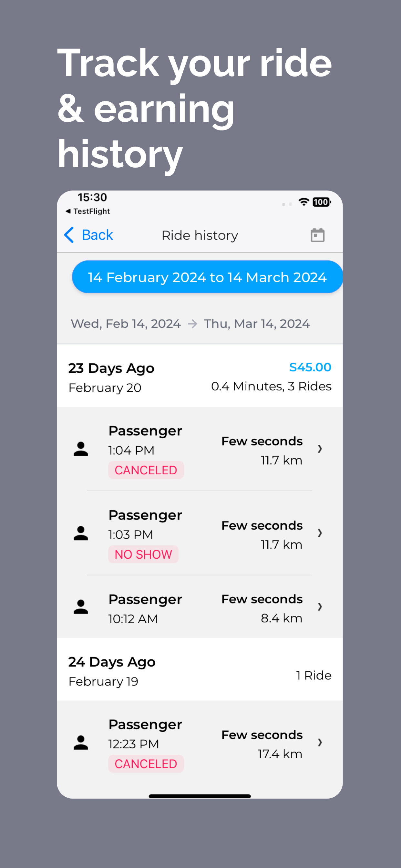The image size is (401, 868).
Task: Expand 1:04 PM canceled ride chevron
Action: 320,449
